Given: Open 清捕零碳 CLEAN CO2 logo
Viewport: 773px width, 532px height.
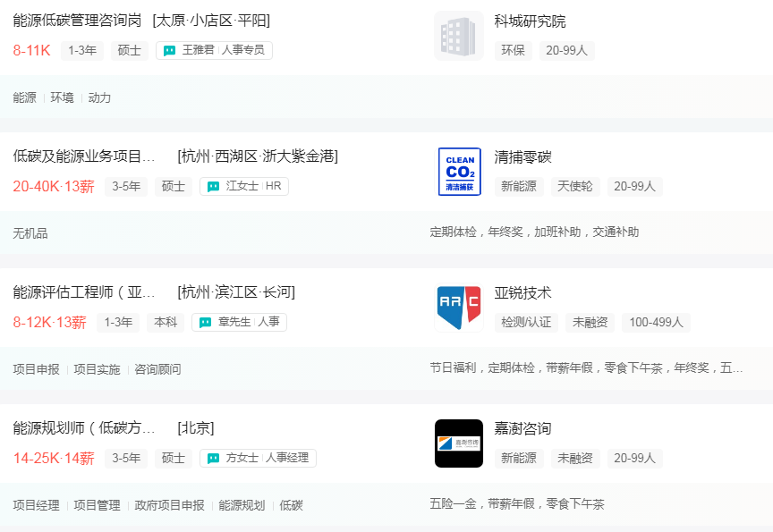Looking at the screenshot, I should point(459,172).
